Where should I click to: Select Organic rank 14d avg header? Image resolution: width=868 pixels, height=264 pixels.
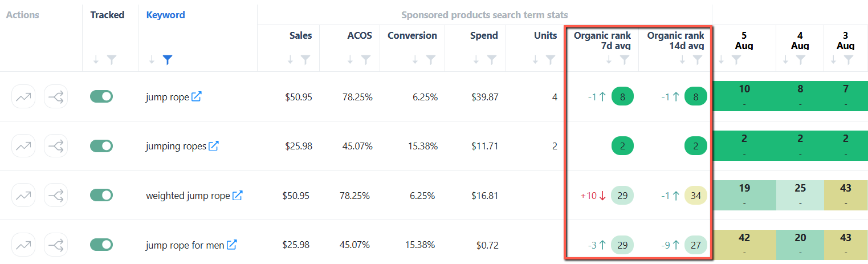click(675, 40)
